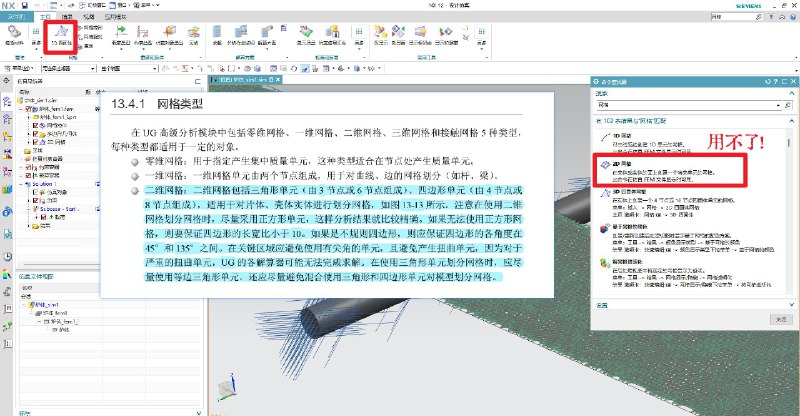
Task: Toggle checkbox of first row below 仿真对象容器
Action: [29, 167]
